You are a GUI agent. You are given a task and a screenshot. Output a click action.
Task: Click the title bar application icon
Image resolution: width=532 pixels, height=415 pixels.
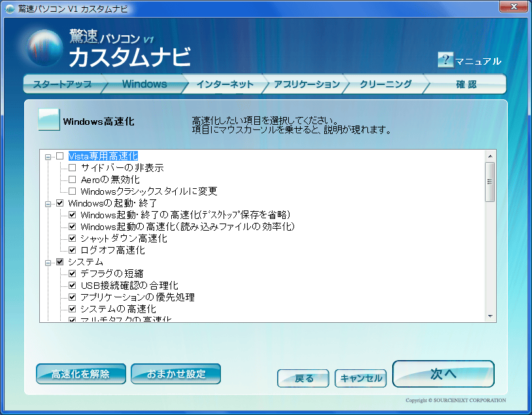point(10,8)
